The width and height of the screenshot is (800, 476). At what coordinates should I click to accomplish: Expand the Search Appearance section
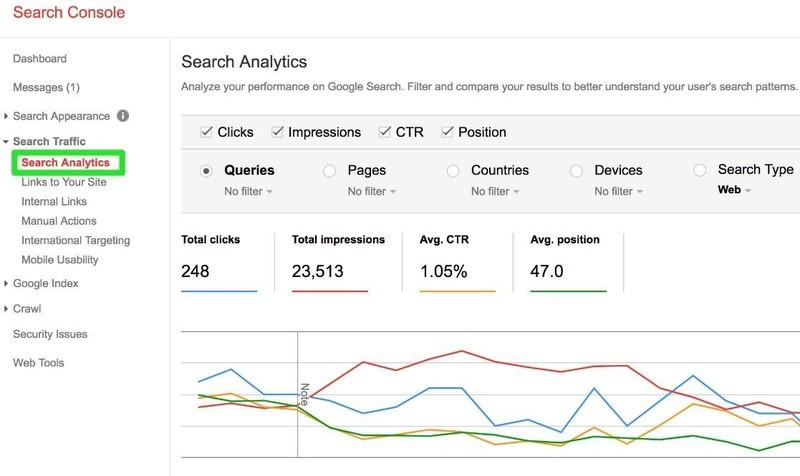point(7,117)
